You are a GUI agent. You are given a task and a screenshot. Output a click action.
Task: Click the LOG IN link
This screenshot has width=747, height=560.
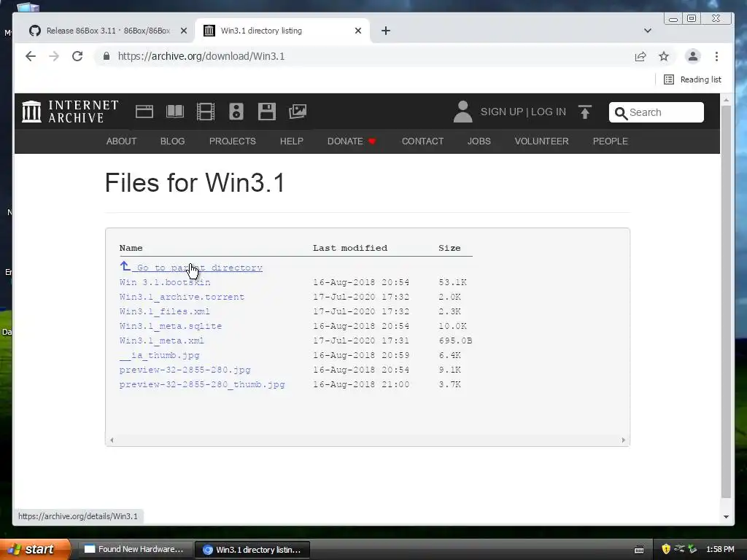point(549,112)
